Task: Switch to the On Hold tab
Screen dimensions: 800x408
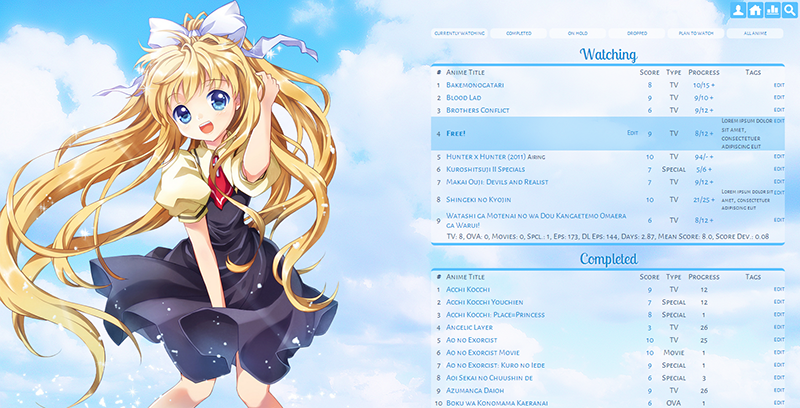Action: [578, 33]
